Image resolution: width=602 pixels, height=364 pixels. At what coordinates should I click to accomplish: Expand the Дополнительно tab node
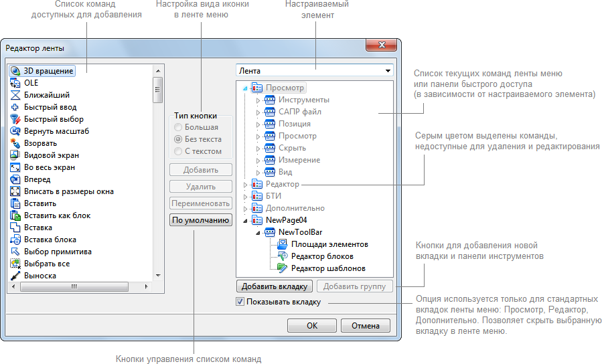pos(245,209)
